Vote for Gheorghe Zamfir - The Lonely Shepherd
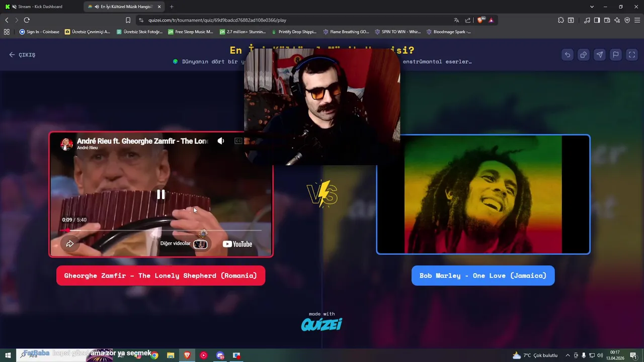 click(160, 276)
